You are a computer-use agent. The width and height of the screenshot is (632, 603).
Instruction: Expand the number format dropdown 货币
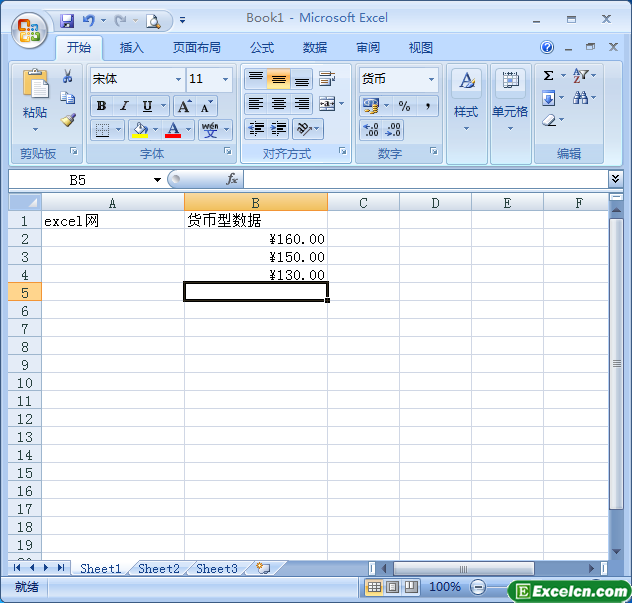click(x=431, y=79)
